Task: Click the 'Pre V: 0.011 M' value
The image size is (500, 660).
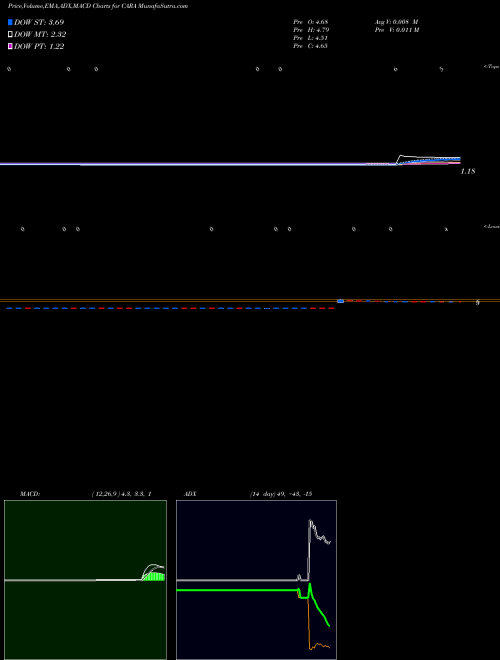Action: coord(397,30)
